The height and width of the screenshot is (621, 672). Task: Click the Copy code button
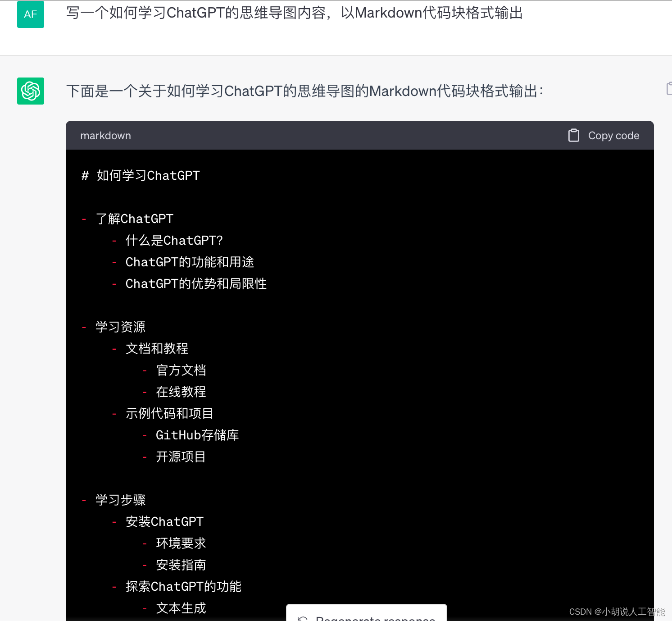(604, 135)
